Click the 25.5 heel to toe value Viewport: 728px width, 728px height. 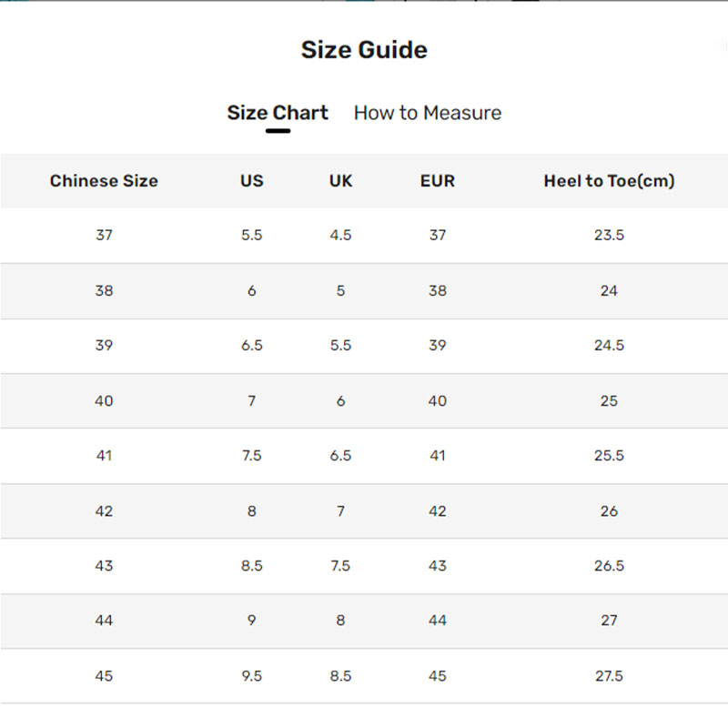point(609,456)
